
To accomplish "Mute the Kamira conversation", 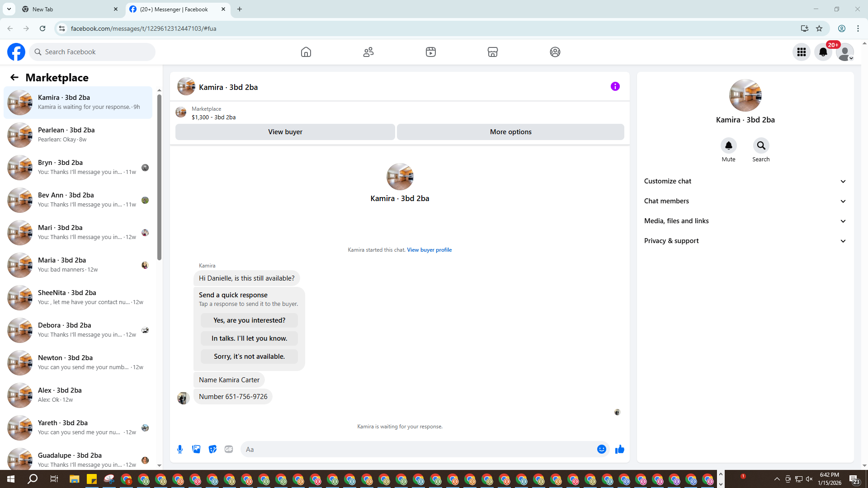I will (728, 145).
